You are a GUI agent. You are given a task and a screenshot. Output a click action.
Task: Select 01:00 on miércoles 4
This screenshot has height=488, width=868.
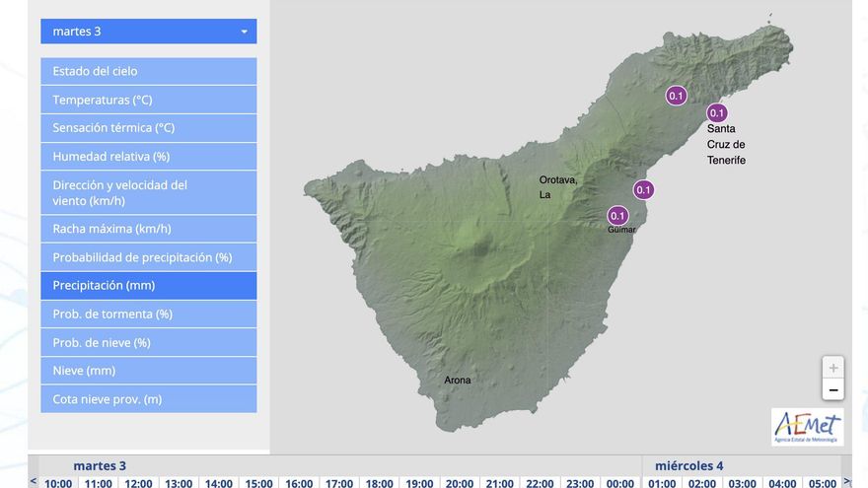tap(662, 483)
